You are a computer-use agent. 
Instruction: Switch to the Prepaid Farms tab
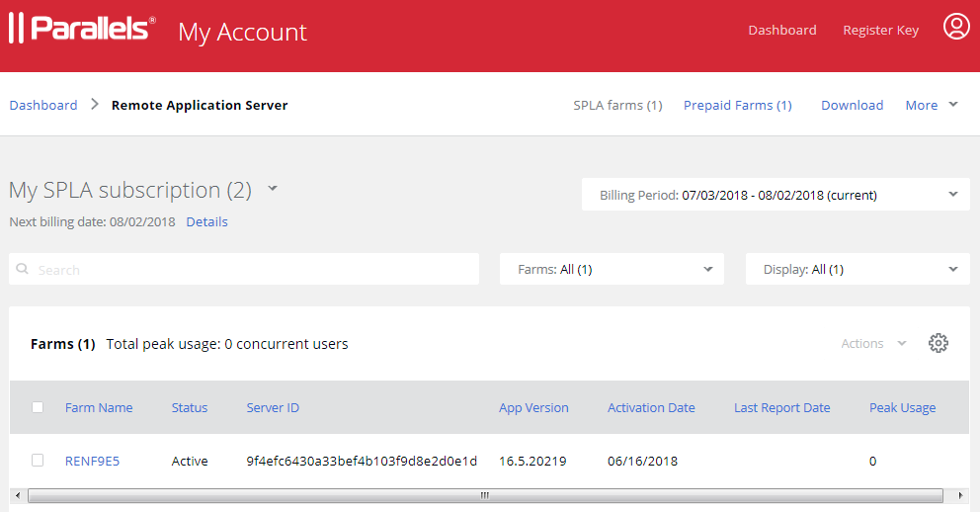click(x=737, y=105)
